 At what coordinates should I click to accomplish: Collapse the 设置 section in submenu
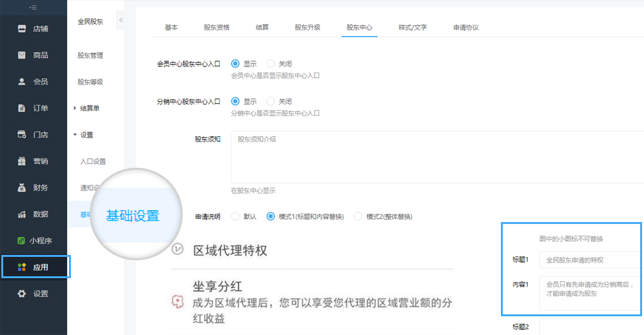pyautogui.click(x=75, y=135)
